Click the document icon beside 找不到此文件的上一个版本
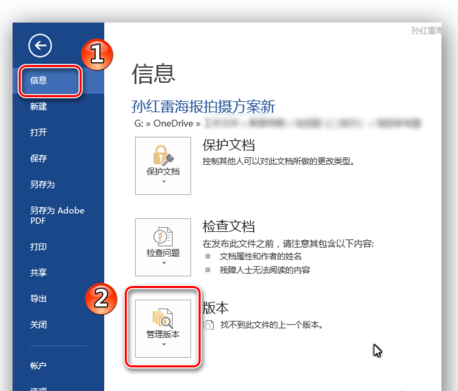This screenshot has height=391, width=458. [x=209, y=325]
